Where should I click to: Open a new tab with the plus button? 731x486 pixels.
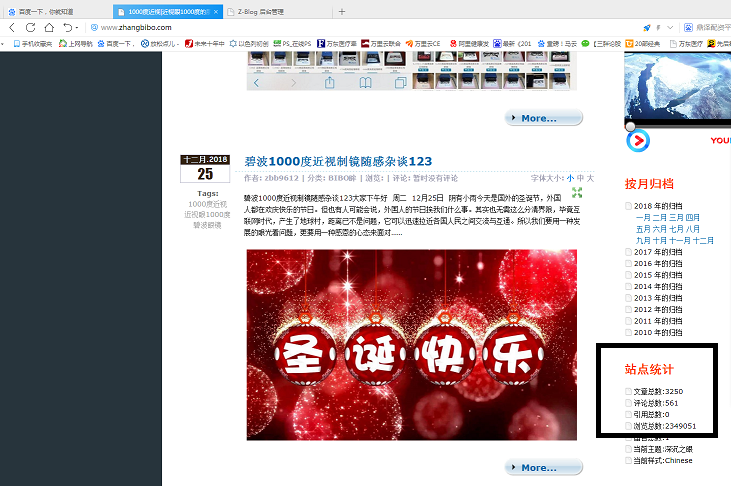coord(342,12)
